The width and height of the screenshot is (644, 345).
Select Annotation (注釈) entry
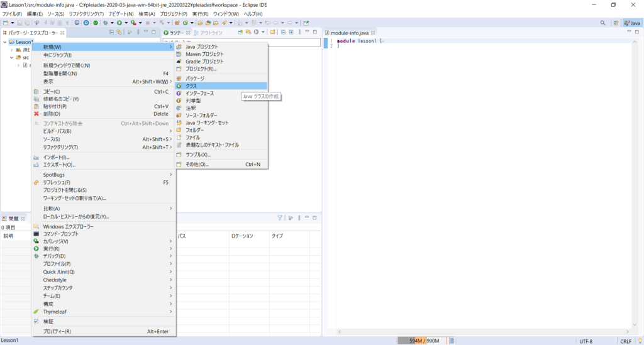click(221, 108)
